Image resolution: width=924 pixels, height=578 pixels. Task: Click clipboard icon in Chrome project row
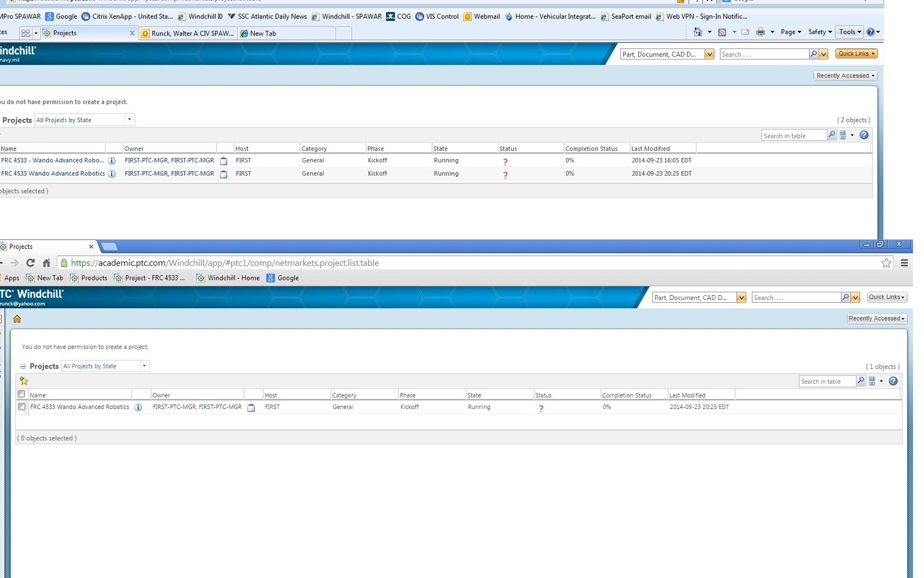[x=251, y=407]
